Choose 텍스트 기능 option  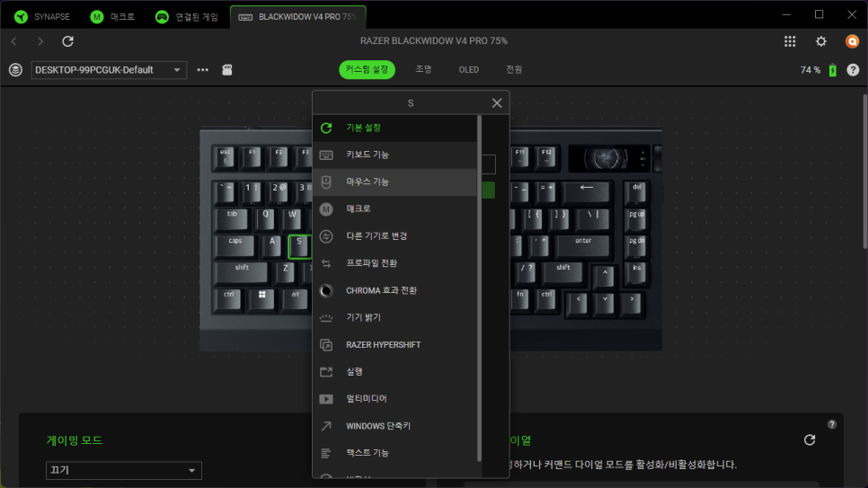click(394, 454)
